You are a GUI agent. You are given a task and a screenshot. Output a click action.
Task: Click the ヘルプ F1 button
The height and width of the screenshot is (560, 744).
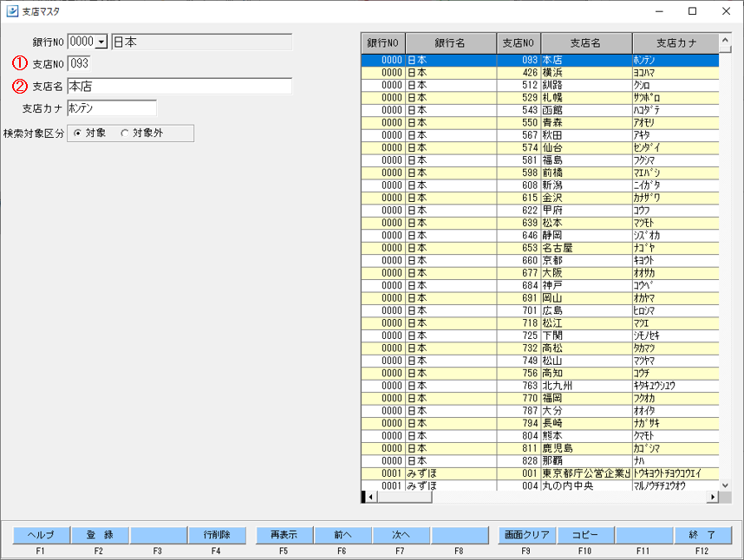(42, 535)
